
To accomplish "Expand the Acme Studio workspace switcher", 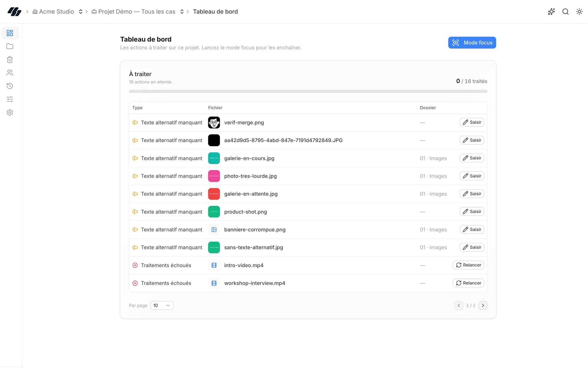I will click(81, 12).
